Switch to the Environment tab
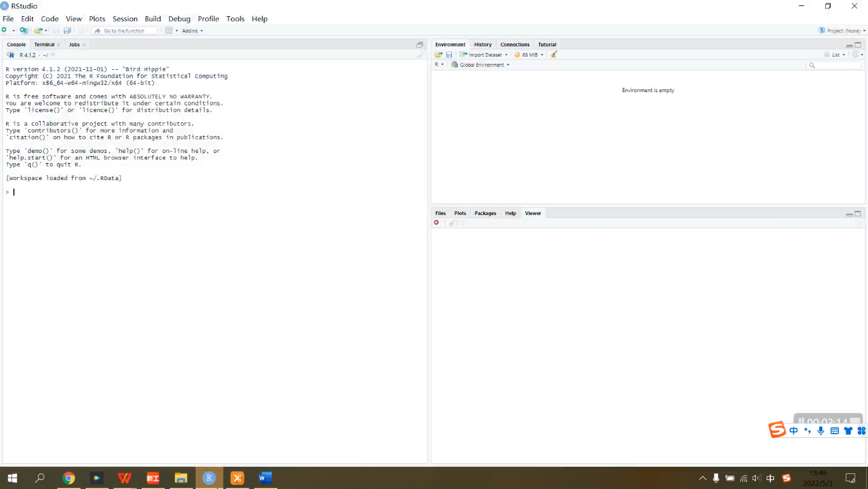The image size is (868, 489). (450, 45)
